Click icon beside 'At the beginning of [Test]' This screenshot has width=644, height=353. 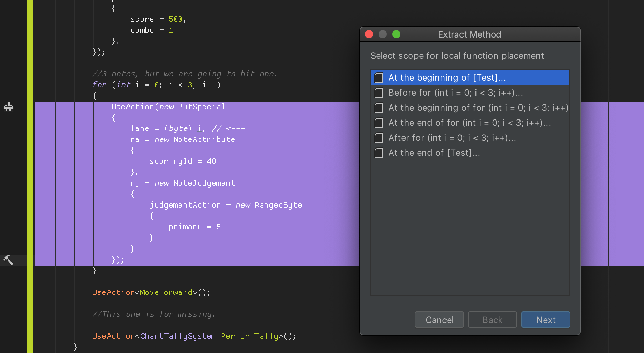coord(379,78)
